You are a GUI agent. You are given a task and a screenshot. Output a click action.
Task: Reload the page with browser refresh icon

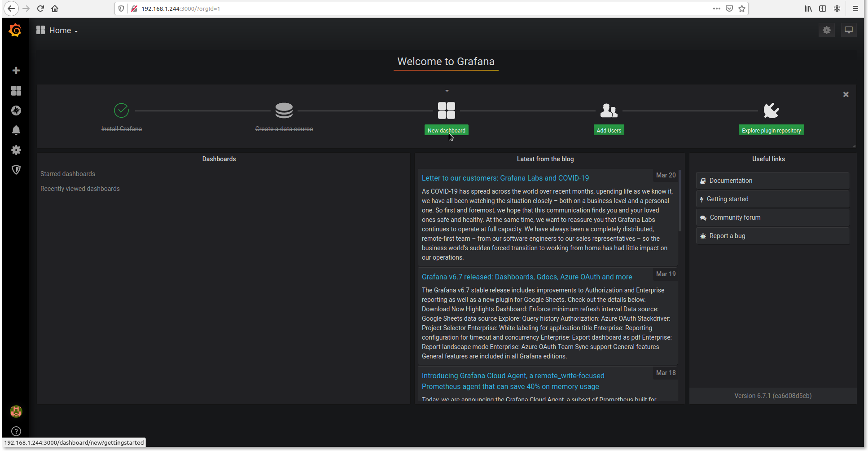pos(40,9)
